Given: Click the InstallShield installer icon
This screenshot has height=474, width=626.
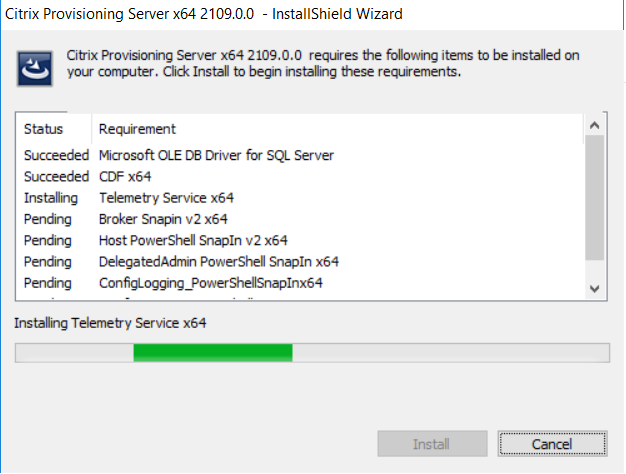Looking at the screenshot, I should pos(35,68).
